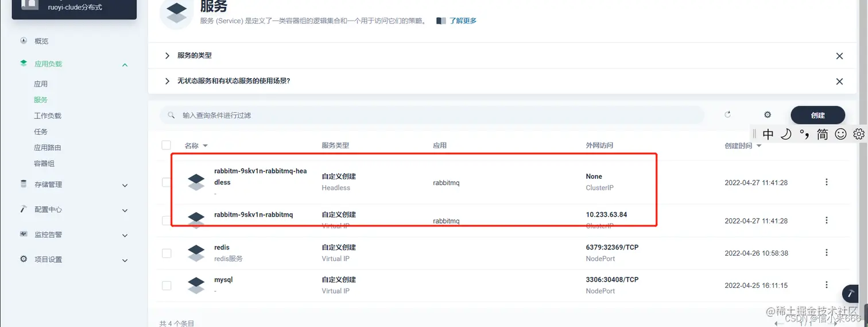Image resolution: width=868 pixels, height=327 pixels.
Task: Close the 无状态服务和有状态服务 help panel
Action: click(839, 82)
